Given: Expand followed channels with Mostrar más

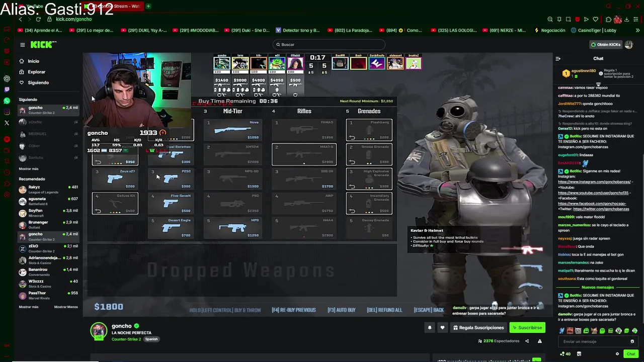Looking at the screenshot, I should point(29,169).
